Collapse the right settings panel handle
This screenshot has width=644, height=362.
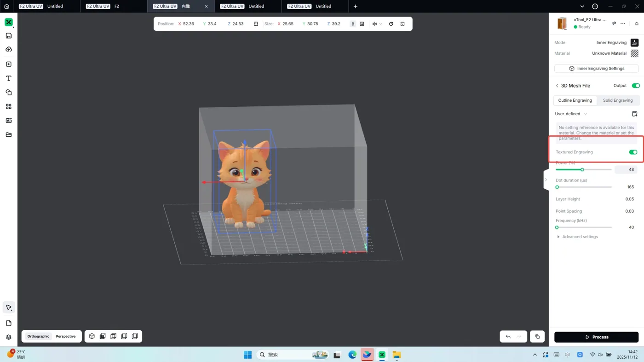tap(546, 180)
